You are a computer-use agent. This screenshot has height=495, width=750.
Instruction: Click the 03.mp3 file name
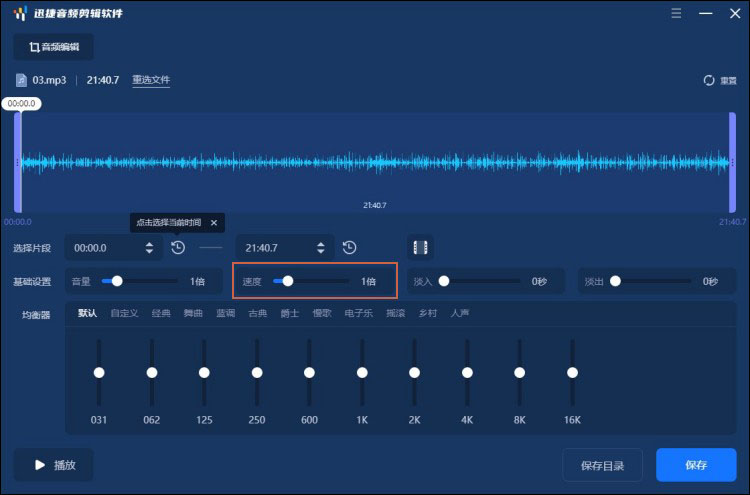[49, 80]
